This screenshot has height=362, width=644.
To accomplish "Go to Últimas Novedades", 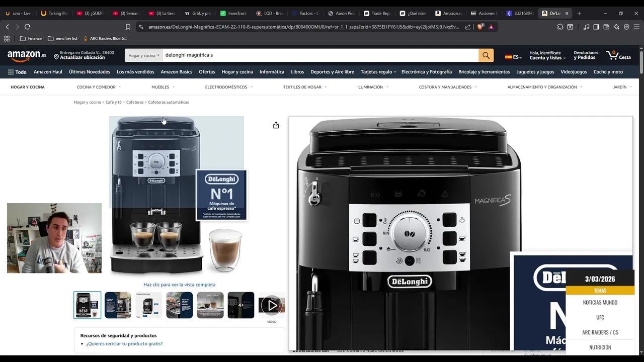I will 90,72.
